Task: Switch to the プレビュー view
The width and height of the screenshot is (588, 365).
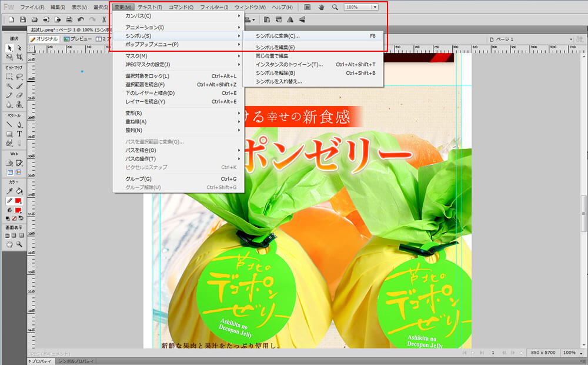Action: tap(78, 39)
